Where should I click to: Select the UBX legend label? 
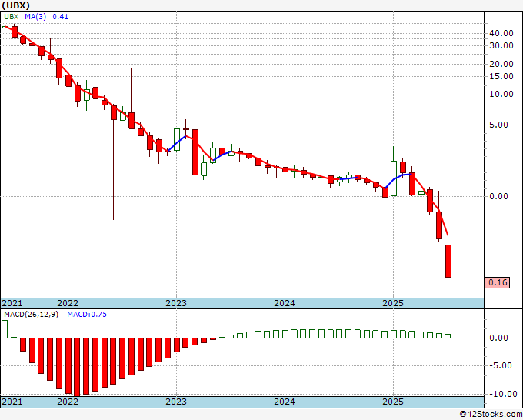(x=12, y=17)
